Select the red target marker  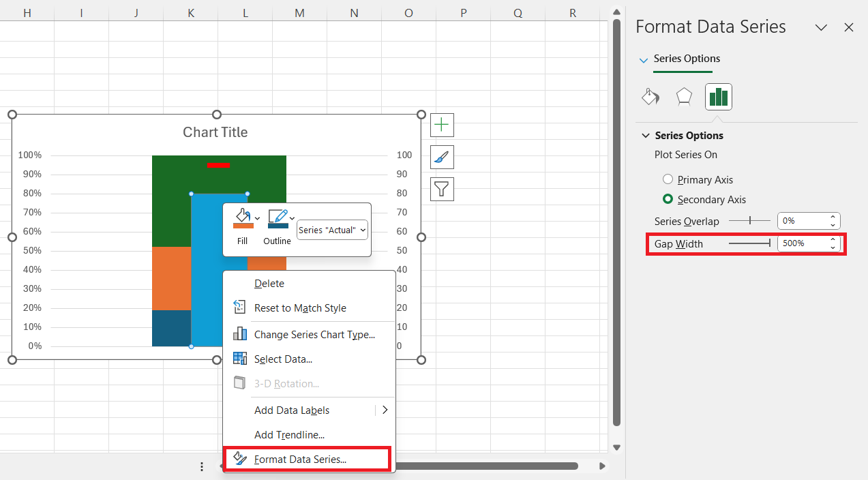click(x=219, y=165)
